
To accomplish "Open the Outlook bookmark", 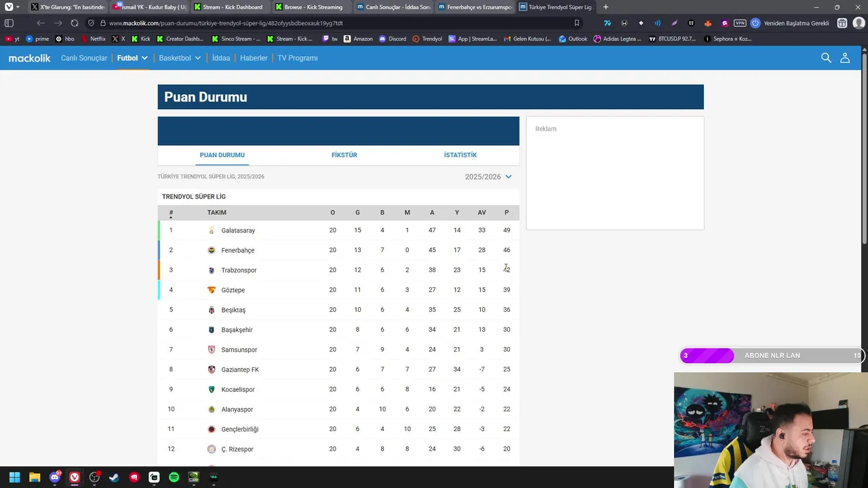I will 573,39.
